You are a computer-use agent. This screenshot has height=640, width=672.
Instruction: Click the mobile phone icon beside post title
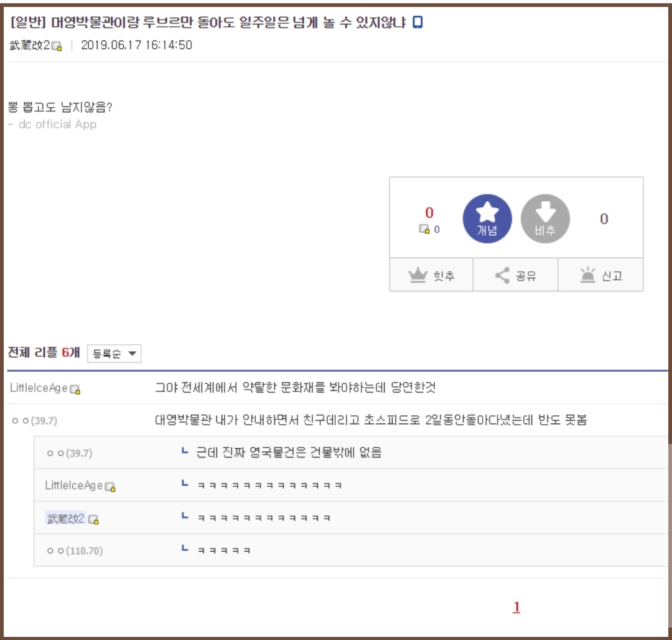(418, 22)
